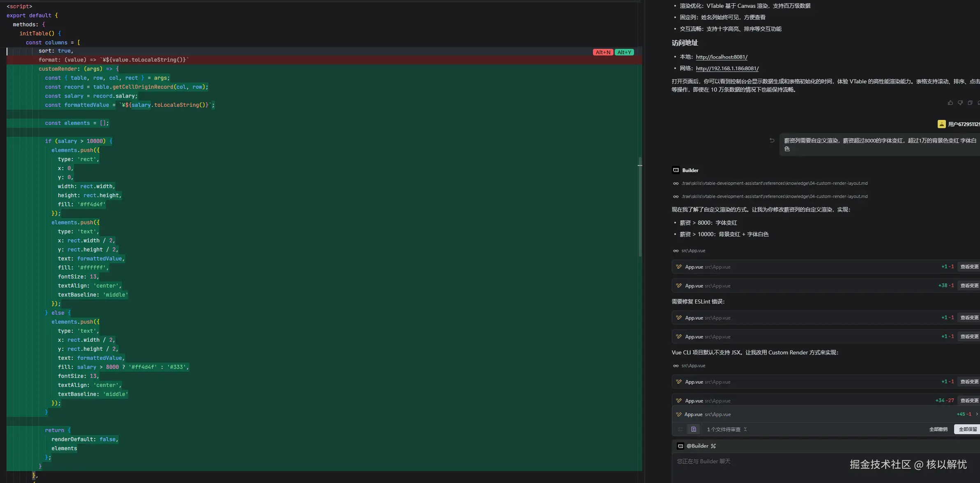View changes for the +38 -1 App.vue edit

click(x=969, y=285)
